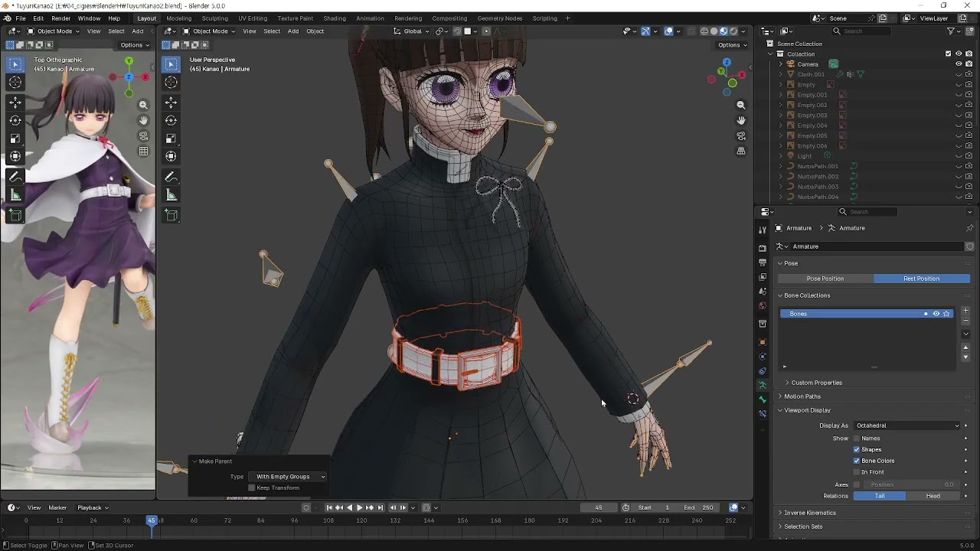The height and width of the screenshot is (551, 980).
Task: Check Keep Transform in Make Parent panel
Action: [252, 487]
